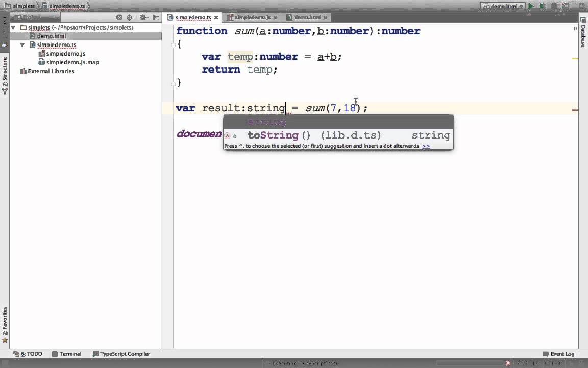Open the Favorites tool window side tab
588x368 pixels.
point(5,325)
